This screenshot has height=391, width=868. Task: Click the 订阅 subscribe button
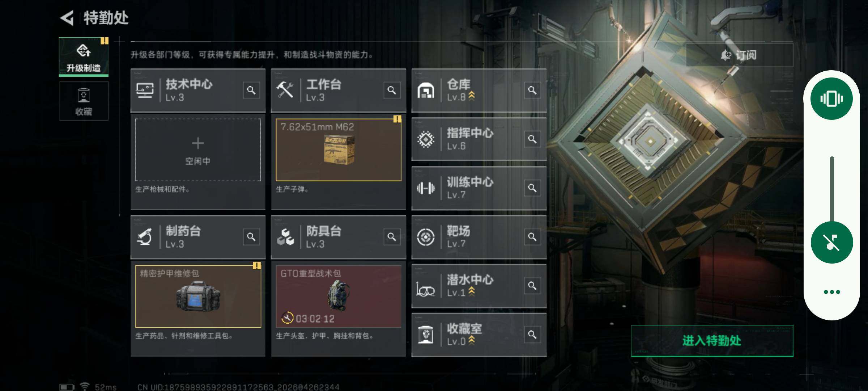739,55
